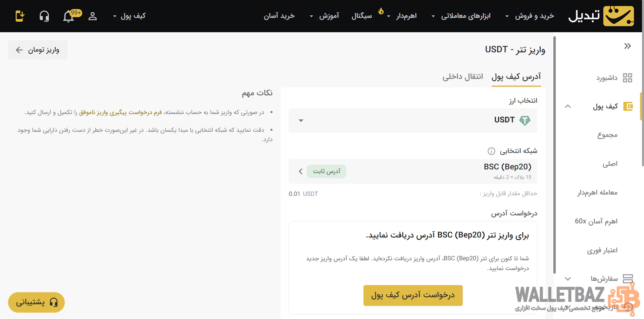
Task: Click the درخواست آدرس کیف پول button
Action: tap(413, 295)
